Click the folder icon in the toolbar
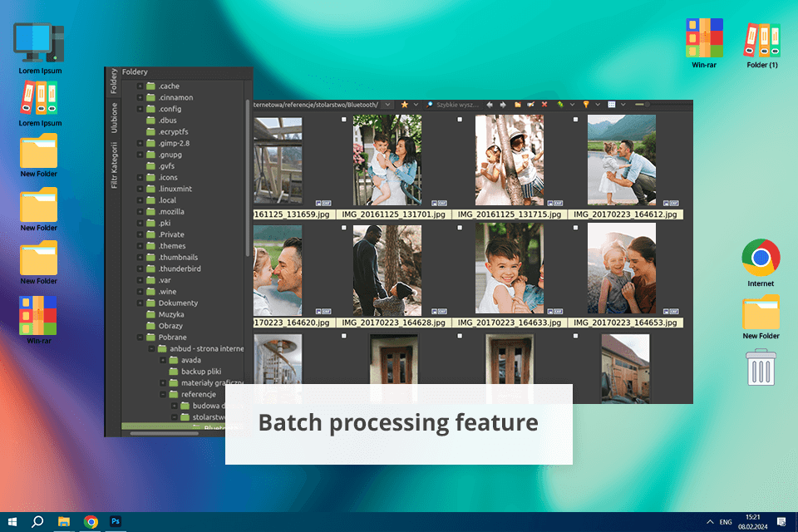The height and width of the screenshot is (532, 798). tap(518, 105)
